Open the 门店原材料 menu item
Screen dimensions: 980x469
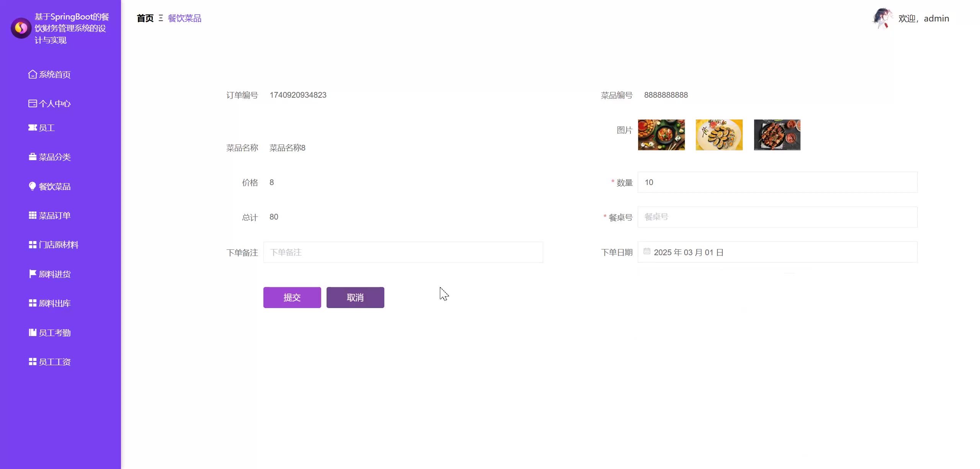(58, 245)
